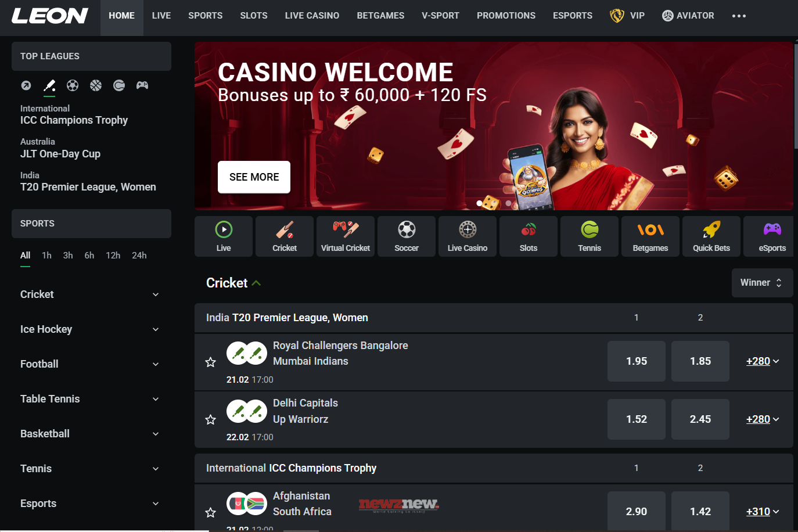Click the Live play icon tile
Image resolution: width=798 pixels, height=532 pixels.
tap(224, 236)
